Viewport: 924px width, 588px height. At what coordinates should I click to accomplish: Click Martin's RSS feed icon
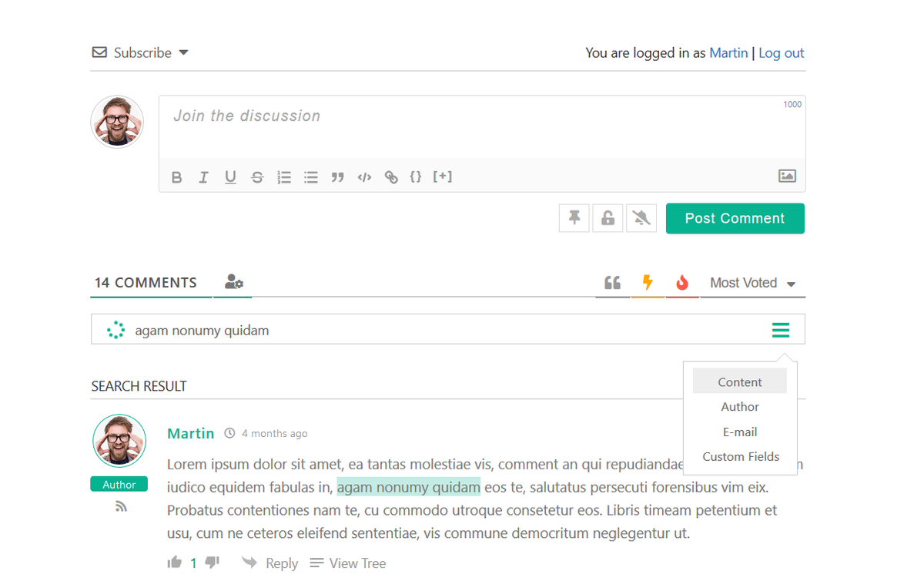coord(120,506)
